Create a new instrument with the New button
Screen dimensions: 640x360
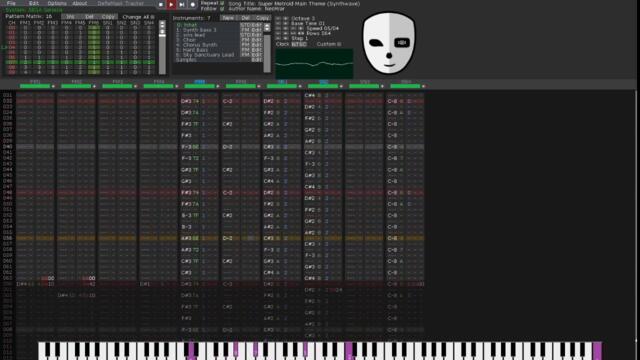point(228,18)
